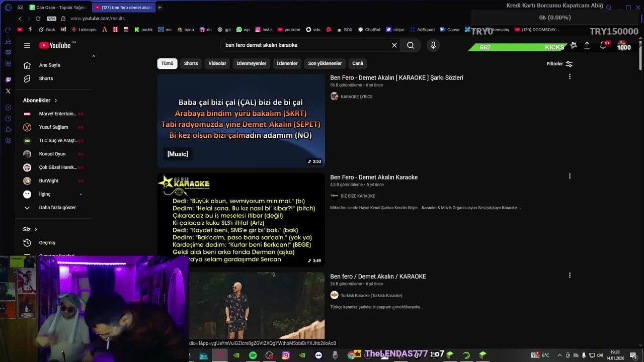644x362 pixels.
Task: Open a new browser tab with plus button
Action: pyautogui.click(x=159, y=8)
